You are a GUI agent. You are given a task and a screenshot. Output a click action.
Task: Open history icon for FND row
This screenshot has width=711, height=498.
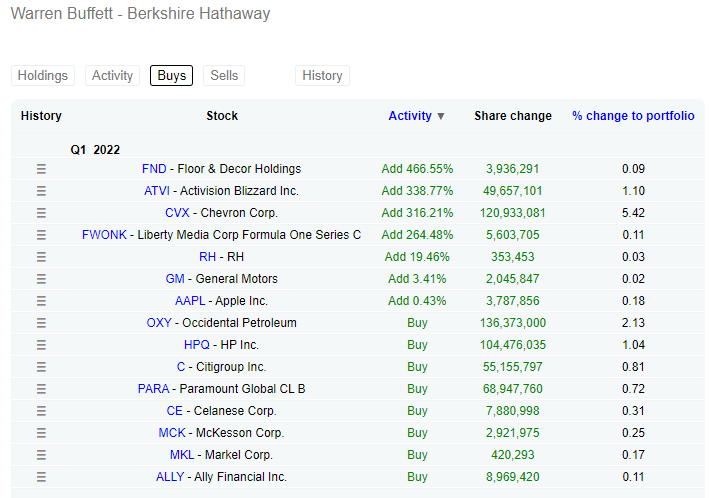coord(41,169)
